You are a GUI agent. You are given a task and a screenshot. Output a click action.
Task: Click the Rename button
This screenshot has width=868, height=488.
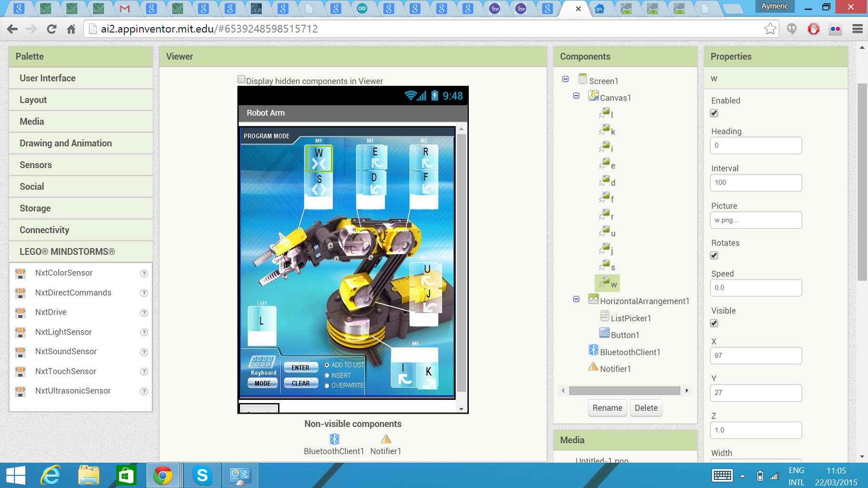[x=607, y=408]
